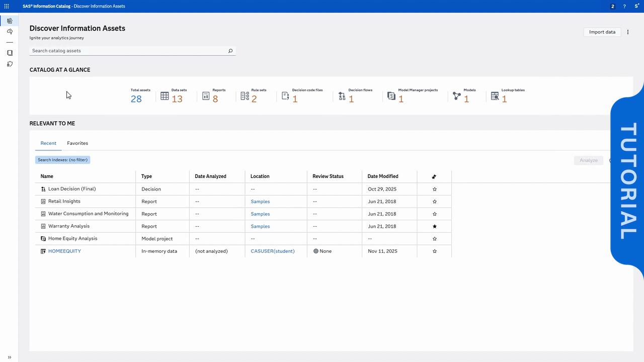Open the user profile menu
This screenshot has height=362, width=644.
(637, 7)
